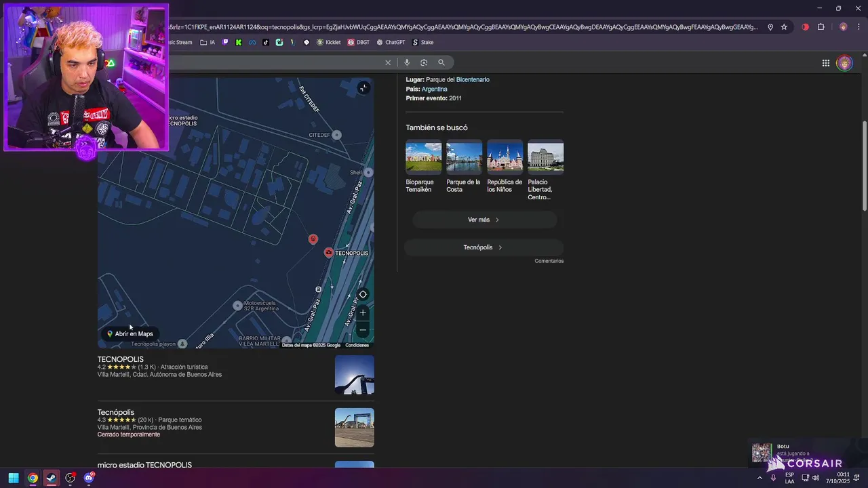
Task: Select the red TECNOPOLIS map pin
Action: point(329,253)
